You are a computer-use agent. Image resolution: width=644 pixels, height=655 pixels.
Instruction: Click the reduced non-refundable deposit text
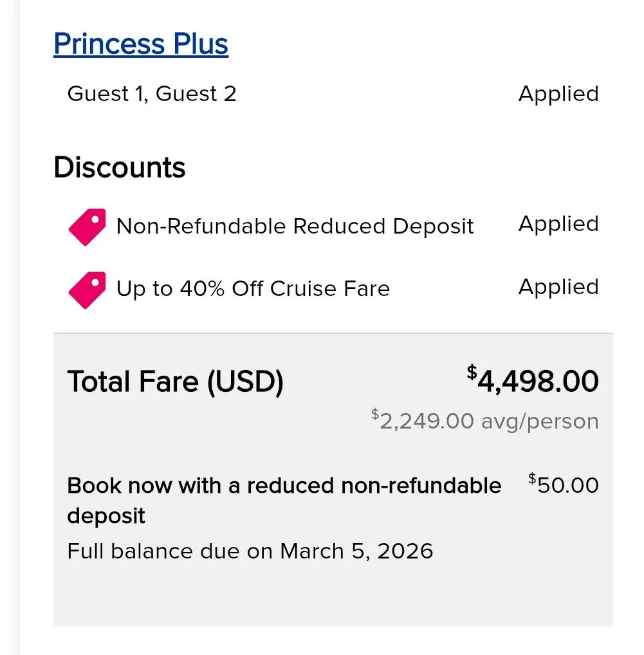pyautogui.click(x=284, y=485)
